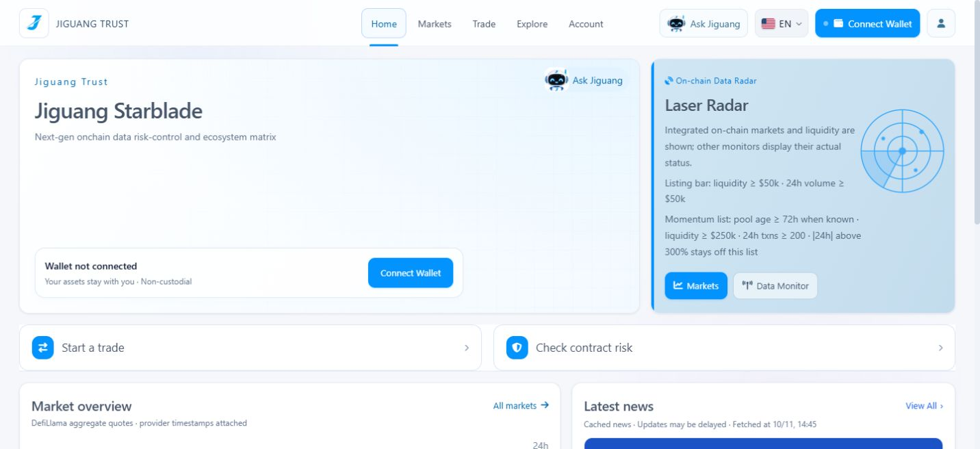The image size is (980, 449).
Task: Click chevron on Check contract risk
Action: 941,348
